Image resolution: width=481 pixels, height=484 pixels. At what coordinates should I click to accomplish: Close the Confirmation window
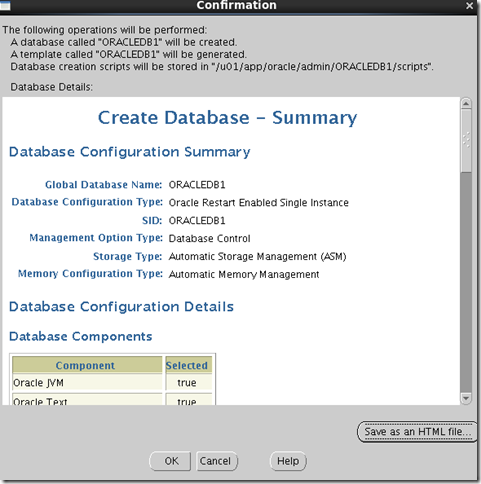[x=469, y=5]
